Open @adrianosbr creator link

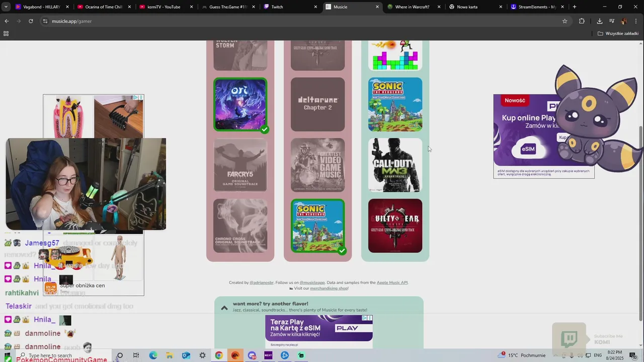(x=263, y=283)
